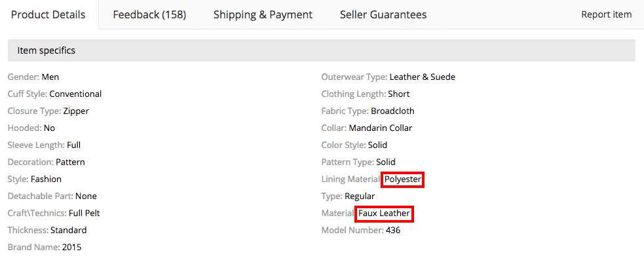View the Seller Guarantees tab
644x260 pixels.
[383, 15]
